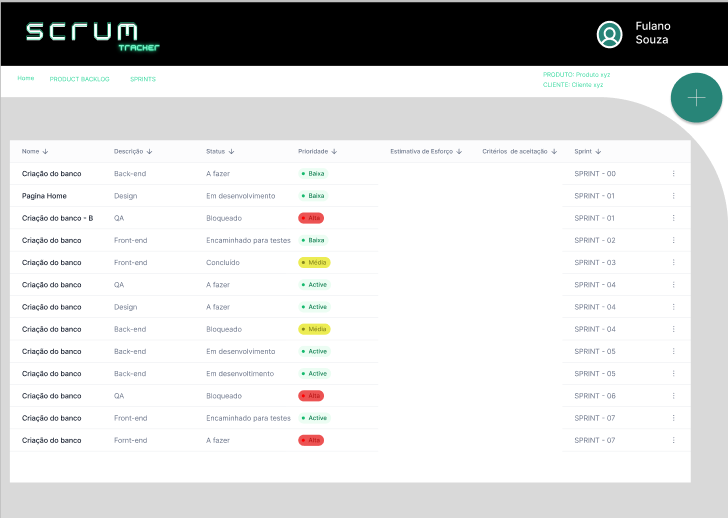Sort by Nome column arrow

[45, 151]
